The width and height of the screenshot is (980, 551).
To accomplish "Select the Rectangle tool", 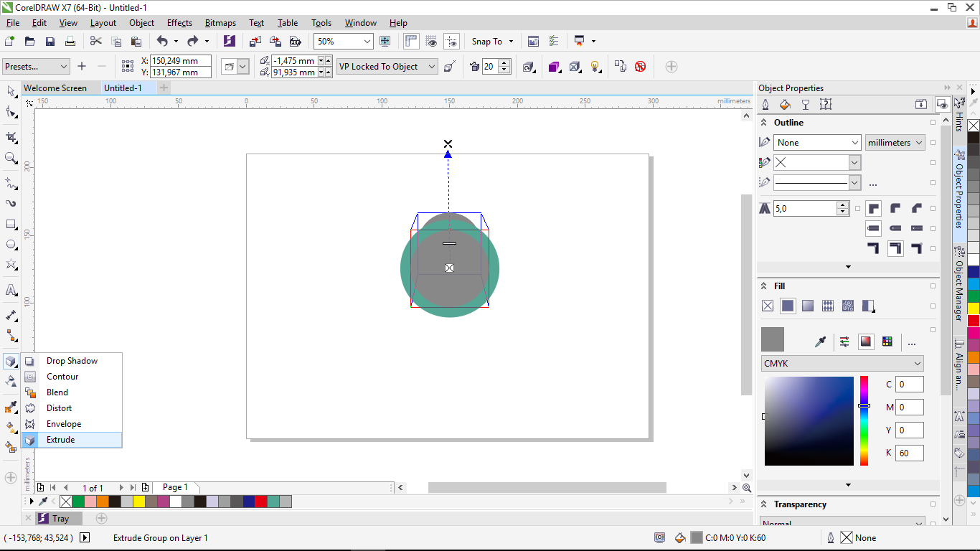I will point(11,224).
